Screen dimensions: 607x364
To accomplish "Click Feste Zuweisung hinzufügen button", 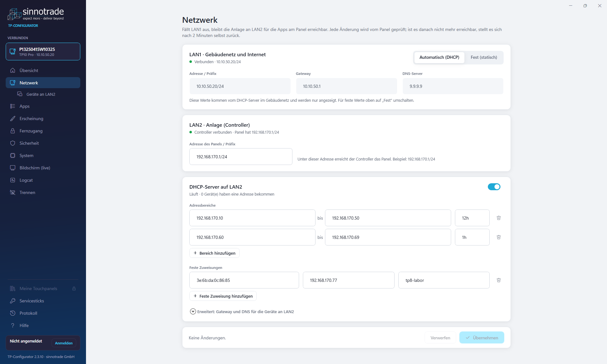I will 223,296.
